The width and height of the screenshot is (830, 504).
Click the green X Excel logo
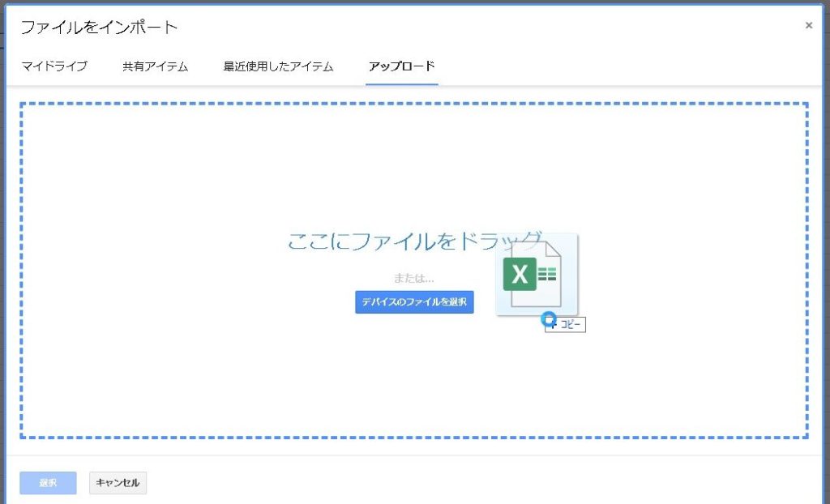[x=519, y=275]
